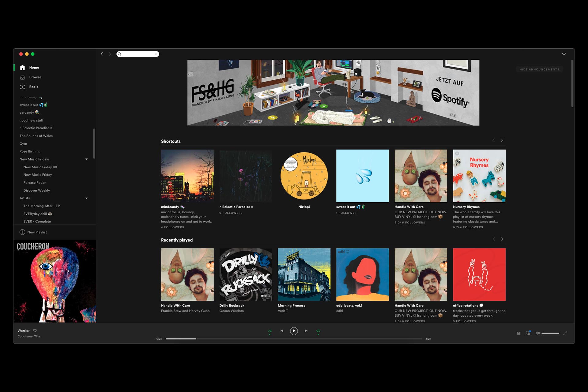Collapse the New Music Fridays folder
Viewport: 588px width, 392px height.
click(x=86, y=159)
